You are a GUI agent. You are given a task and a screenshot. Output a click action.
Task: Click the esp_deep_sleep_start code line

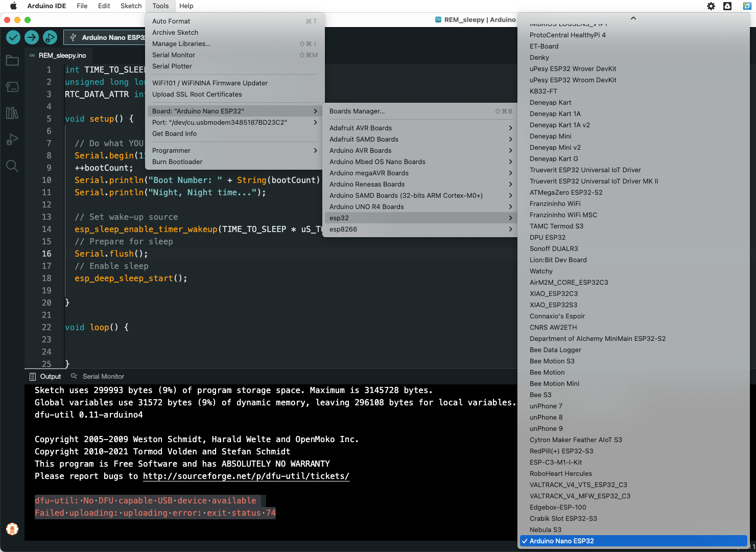(131, 278)
